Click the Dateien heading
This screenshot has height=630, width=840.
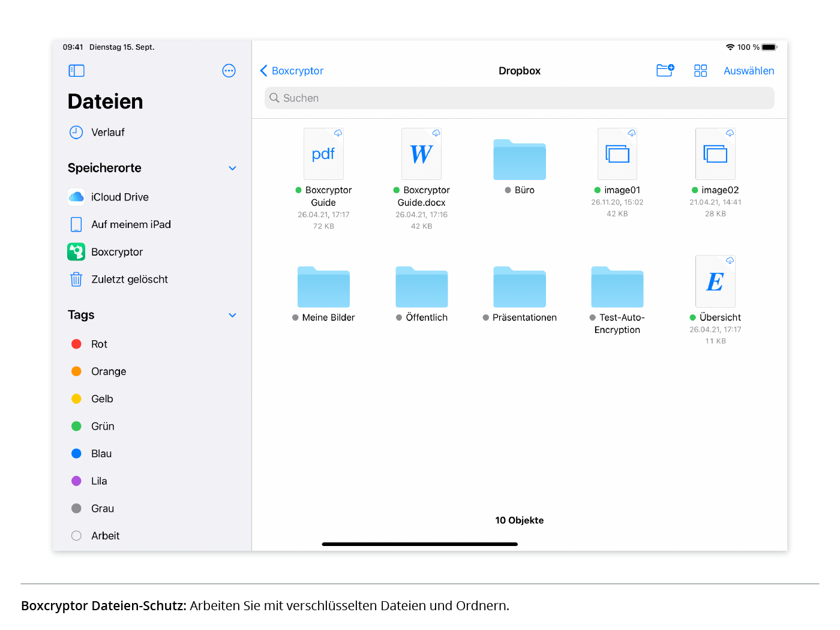[106, 101]
